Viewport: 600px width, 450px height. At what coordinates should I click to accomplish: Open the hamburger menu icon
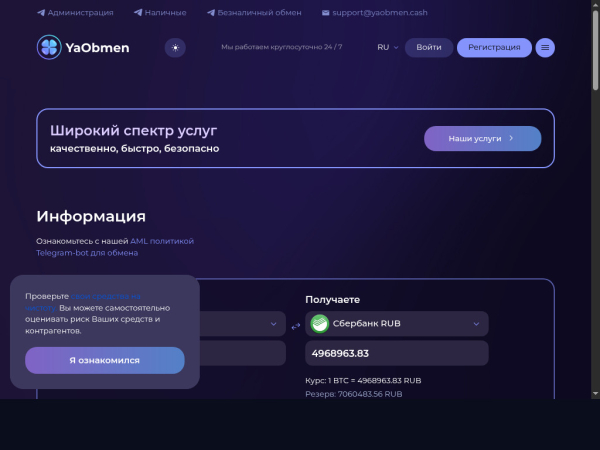click(545, 48)
